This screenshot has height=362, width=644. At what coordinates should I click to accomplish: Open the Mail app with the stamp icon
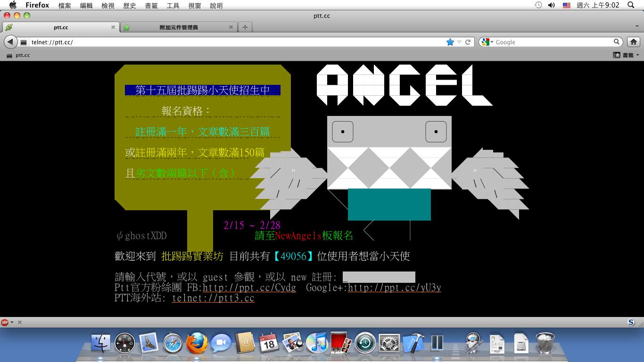[149, 343]
